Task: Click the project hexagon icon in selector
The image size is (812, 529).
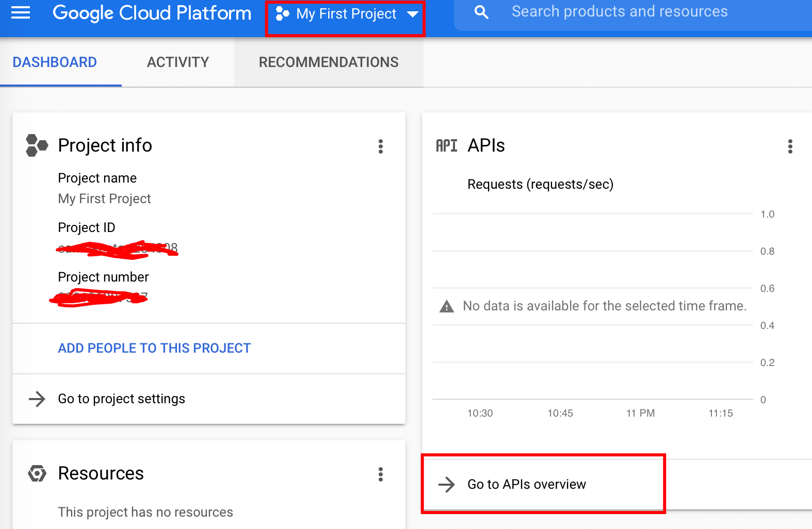Action: tap(282, 14)
